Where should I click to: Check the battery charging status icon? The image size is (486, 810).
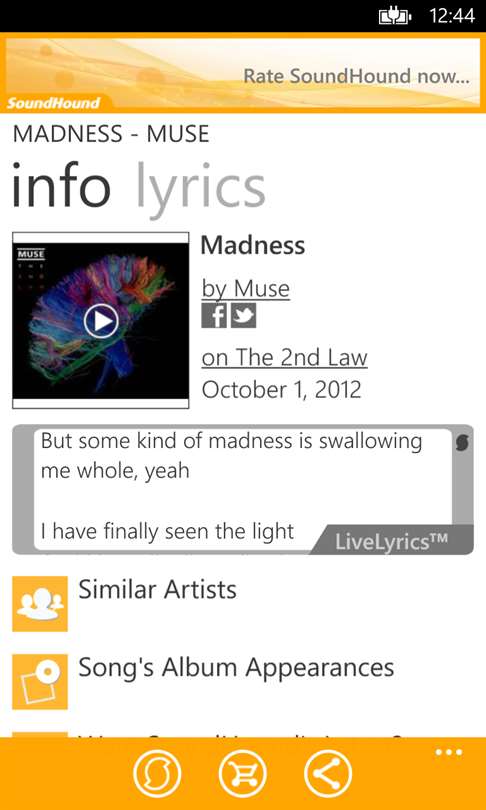point(395,17)
